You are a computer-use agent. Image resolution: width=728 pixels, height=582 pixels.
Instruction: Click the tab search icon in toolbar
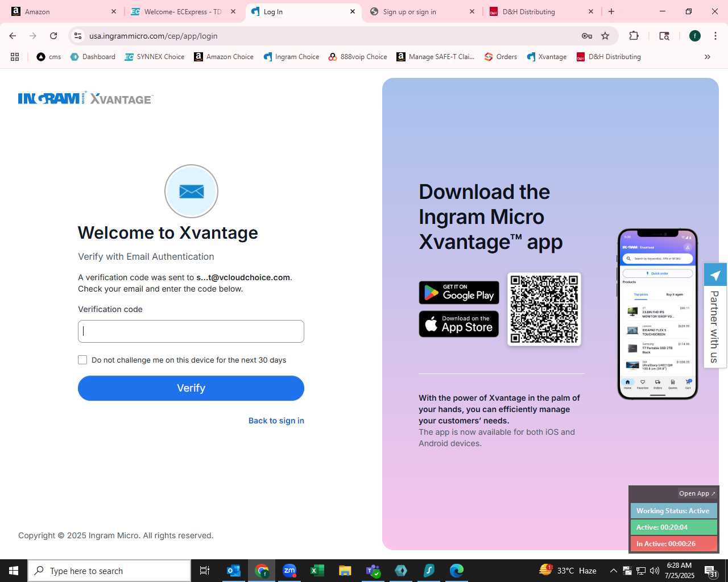point(664,36)
